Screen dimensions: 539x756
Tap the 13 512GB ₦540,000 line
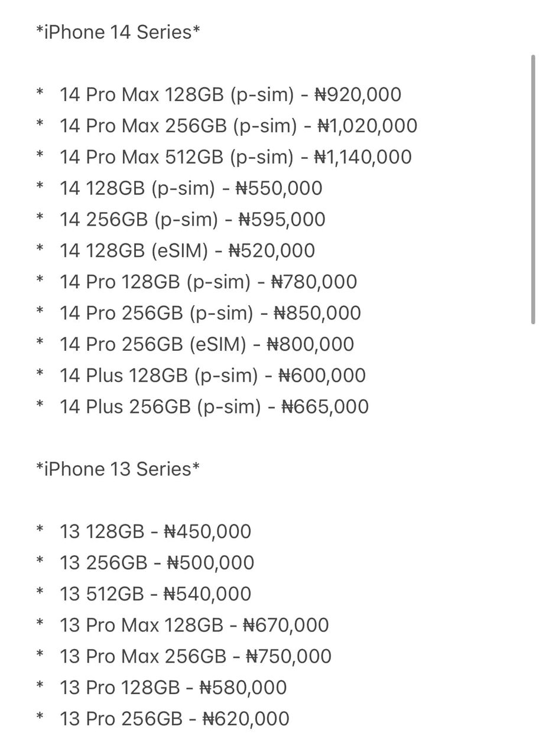pyautogui.click(x=155, y=595)
